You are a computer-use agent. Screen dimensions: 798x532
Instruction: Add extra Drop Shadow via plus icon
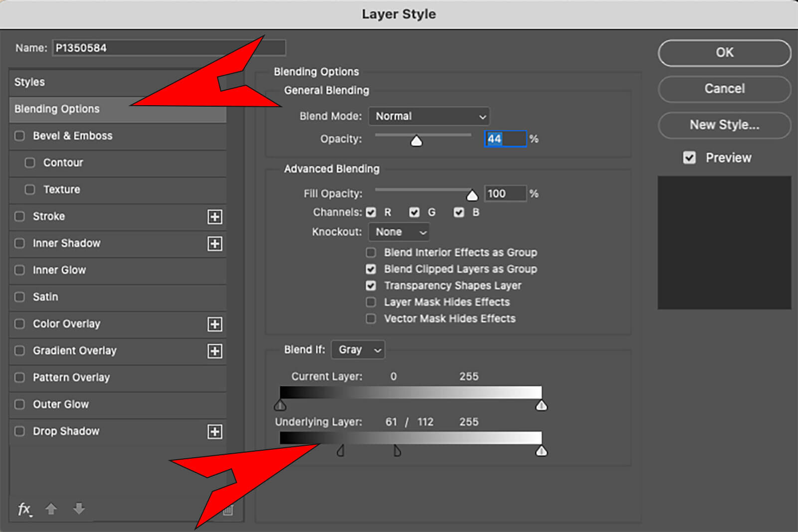coord(215,432)
